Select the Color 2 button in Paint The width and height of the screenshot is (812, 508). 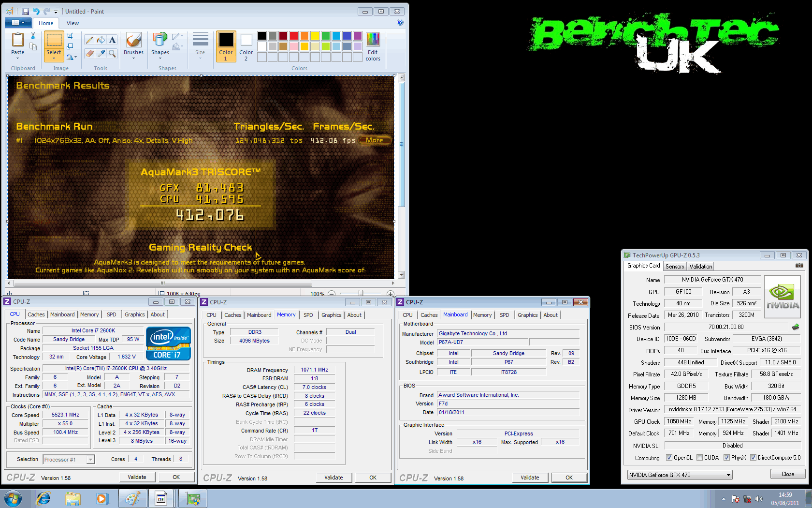pyautogui.click(x=246, y=47)
